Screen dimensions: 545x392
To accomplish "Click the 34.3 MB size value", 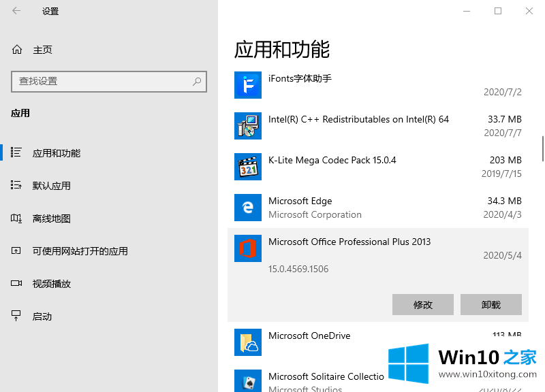I will (504, 201).
